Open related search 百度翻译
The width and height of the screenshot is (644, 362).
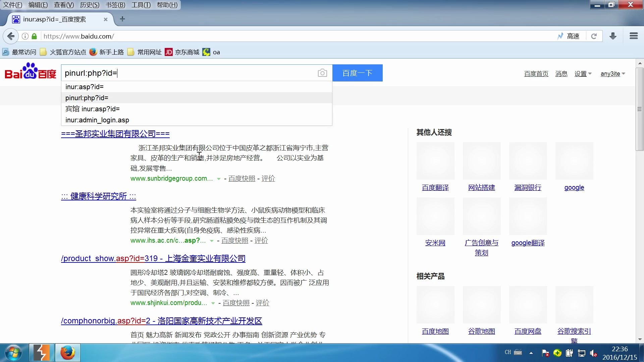click(x=435, y=188)
